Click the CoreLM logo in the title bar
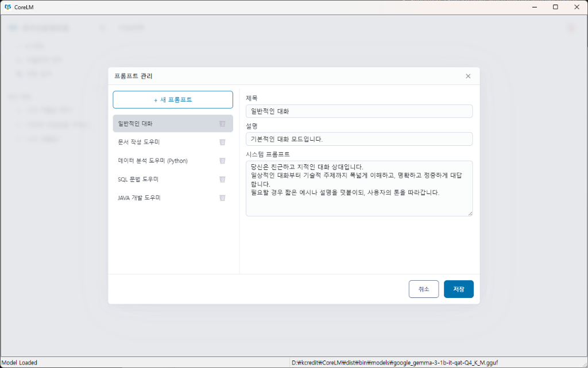Image resolution: width=588 pixels, height=368 pixels. [x=7, y=7]
